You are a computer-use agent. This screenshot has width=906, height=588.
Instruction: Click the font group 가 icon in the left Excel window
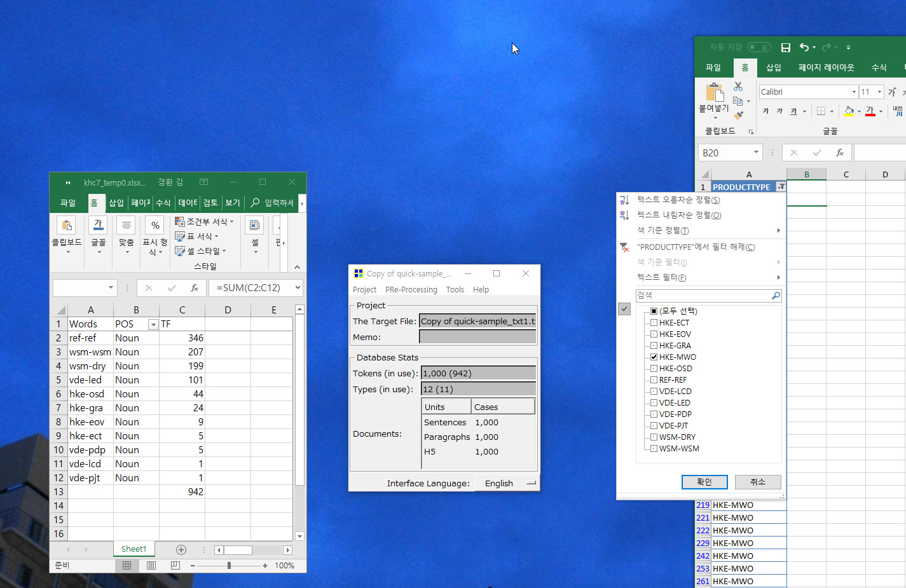pos(99,225)
